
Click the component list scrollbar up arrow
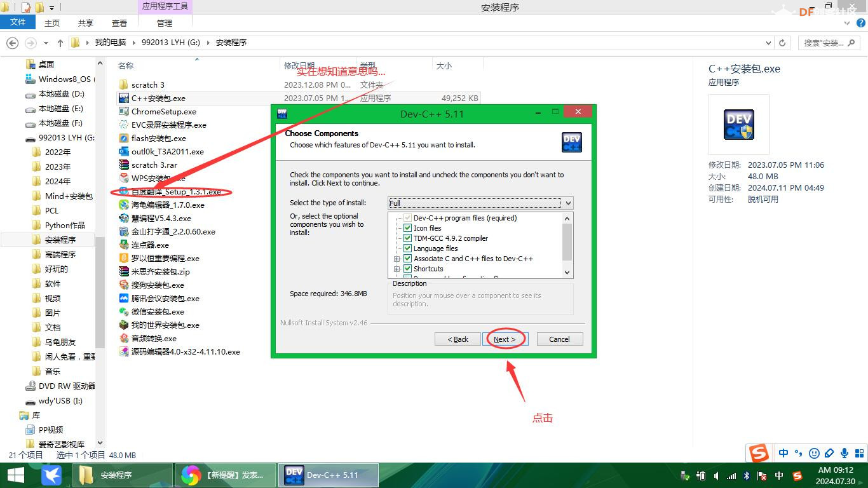coord(567,218)
